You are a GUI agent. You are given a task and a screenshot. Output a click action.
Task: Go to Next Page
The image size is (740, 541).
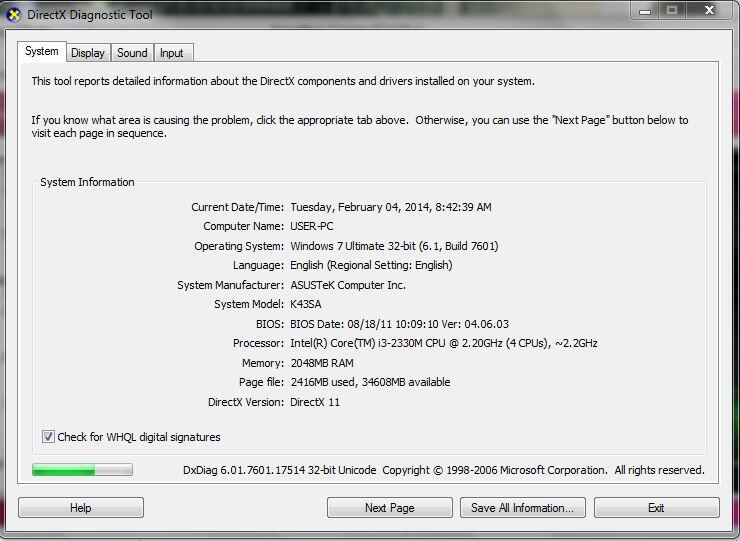click(x=390, y=507)
